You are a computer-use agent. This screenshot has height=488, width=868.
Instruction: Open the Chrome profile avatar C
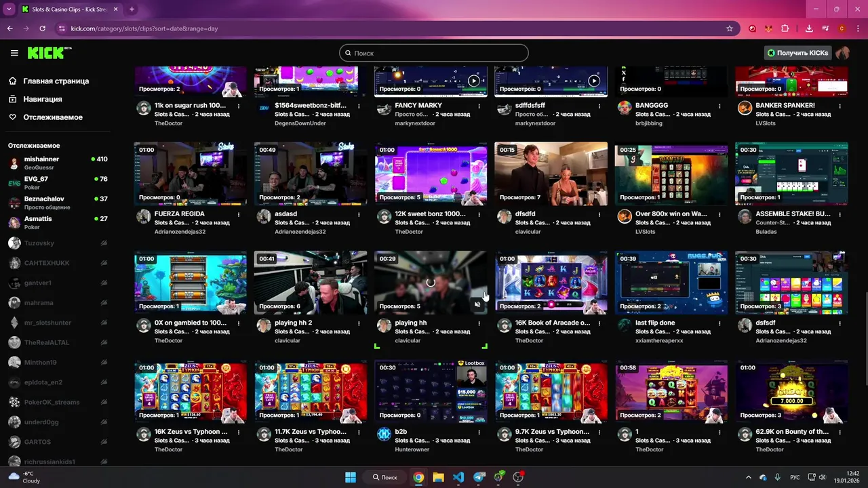[842, 28]
